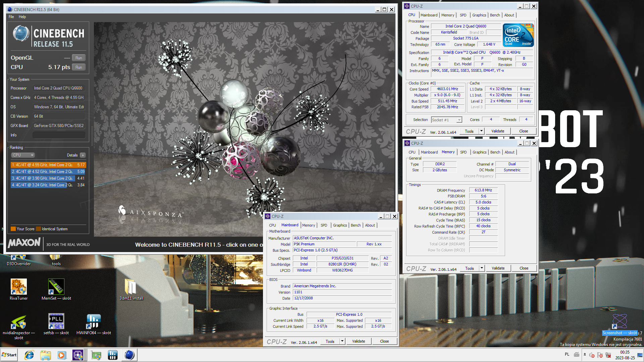Image resolution: width=644 pixels, height=362 pixels.
Task: Open the RivaTuner desktop shortcut
Action: [x=18, y=290]
